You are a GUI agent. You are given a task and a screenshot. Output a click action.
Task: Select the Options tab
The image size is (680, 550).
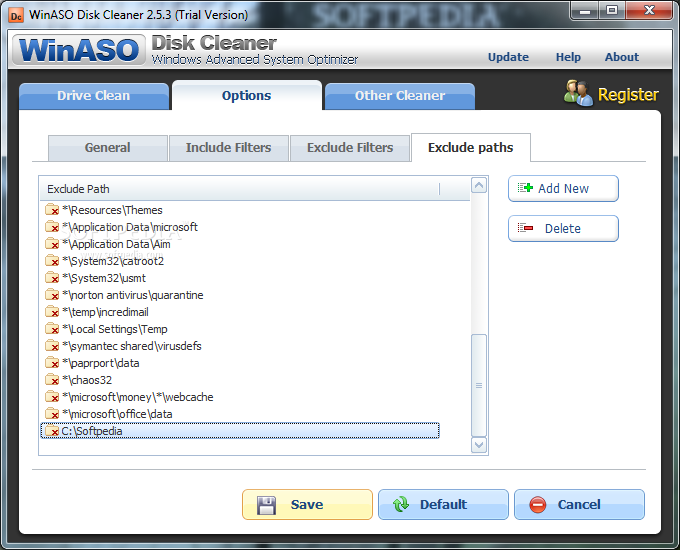pos(247,95)
